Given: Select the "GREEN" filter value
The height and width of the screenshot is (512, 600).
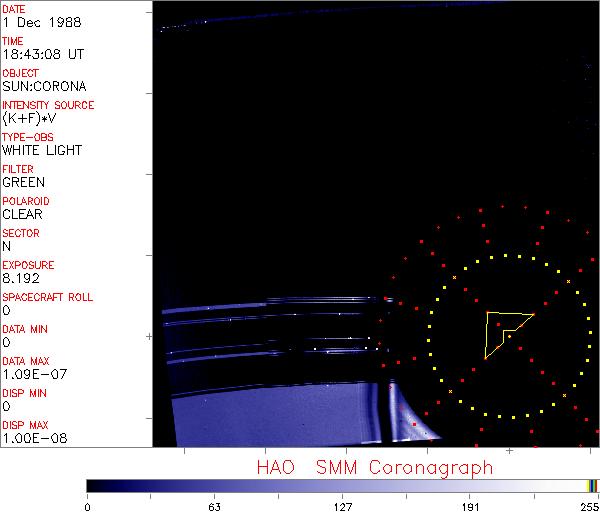Looking at the screenshot, I should 24,182.
